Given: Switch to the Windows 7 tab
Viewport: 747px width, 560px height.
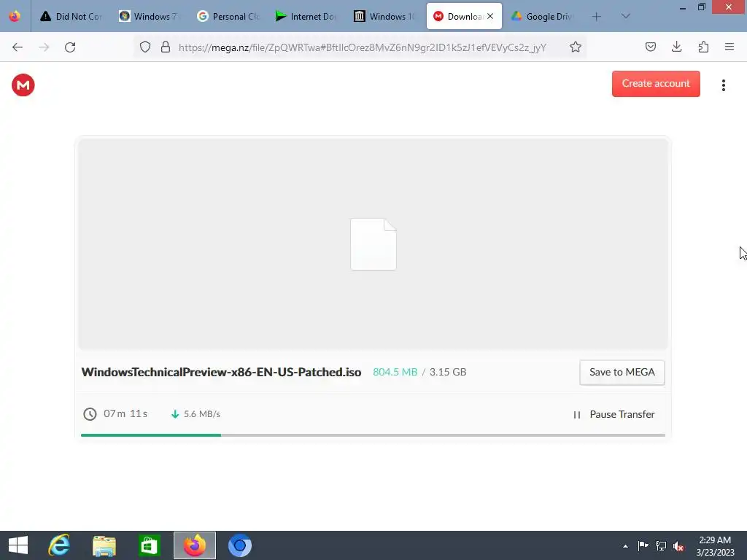Looking at the screenshot, I should click(x=149, y=16).
